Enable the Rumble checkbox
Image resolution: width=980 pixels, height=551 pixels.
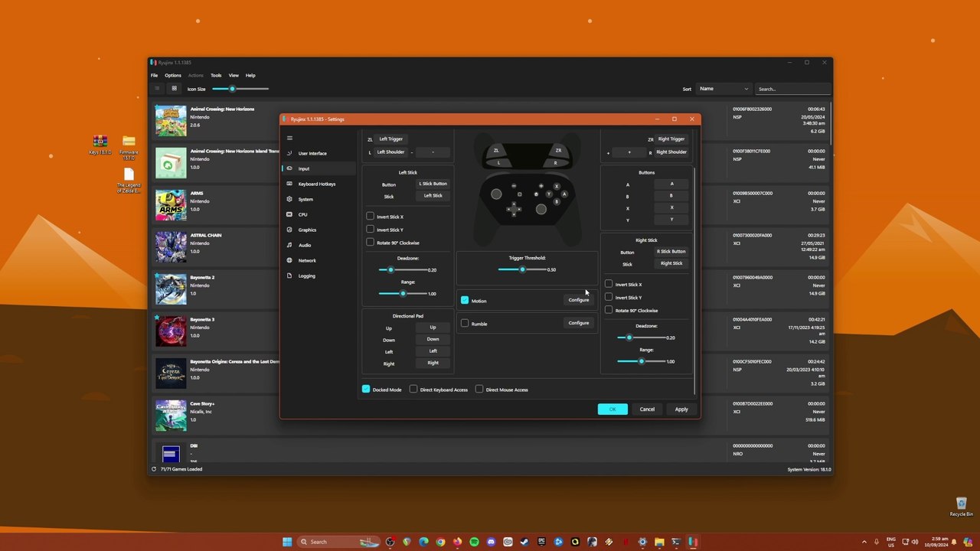point(465,324)
